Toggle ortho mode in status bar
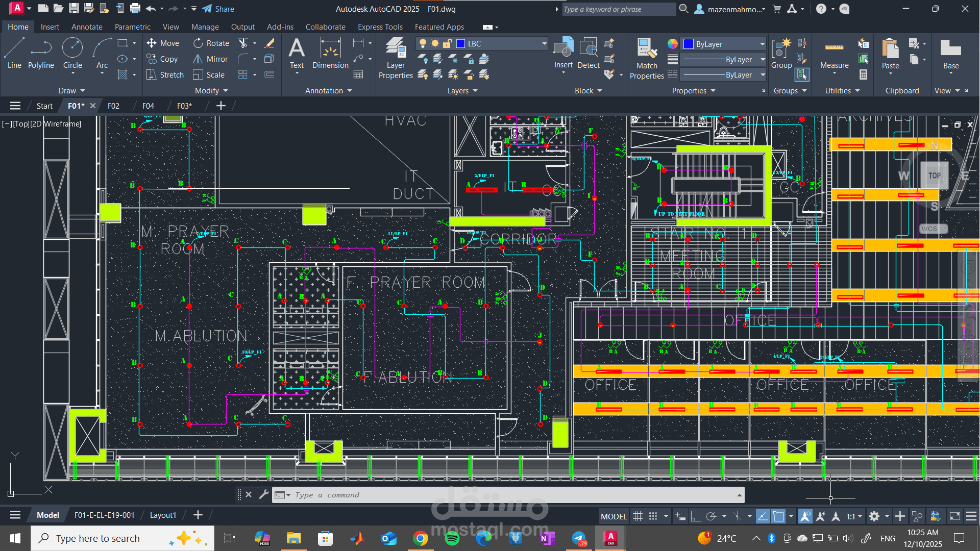Viewport: 980px width, 551px height. pos(695,516)
